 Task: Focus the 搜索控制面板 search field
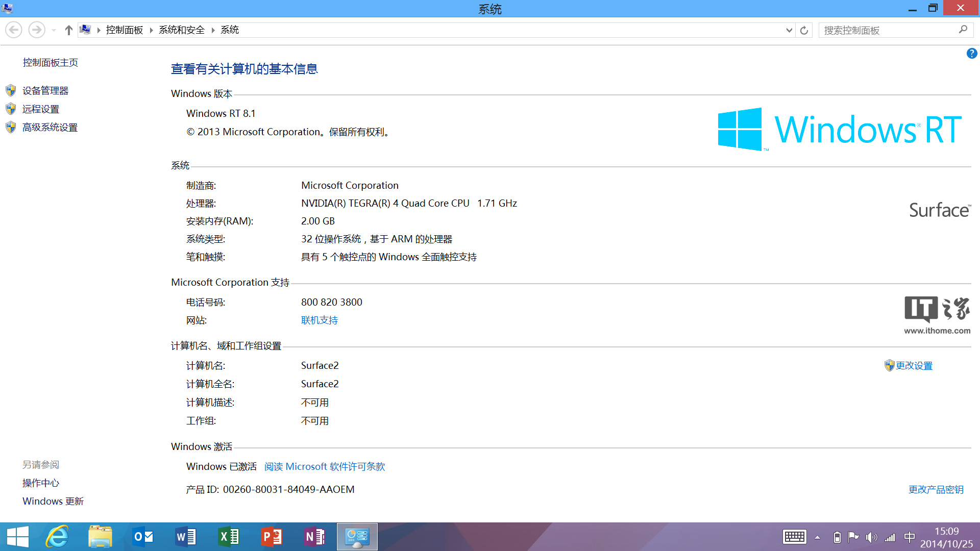tap(888, 30)
